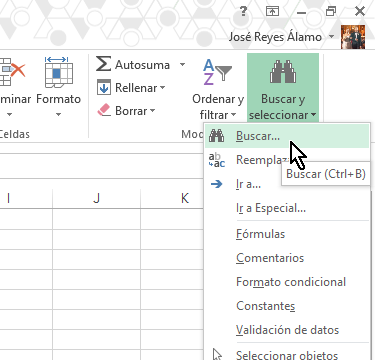Viewport: 375px width, 360px height.
Task: Click the Rellenar fill-down icon
Action: [104, 88]
